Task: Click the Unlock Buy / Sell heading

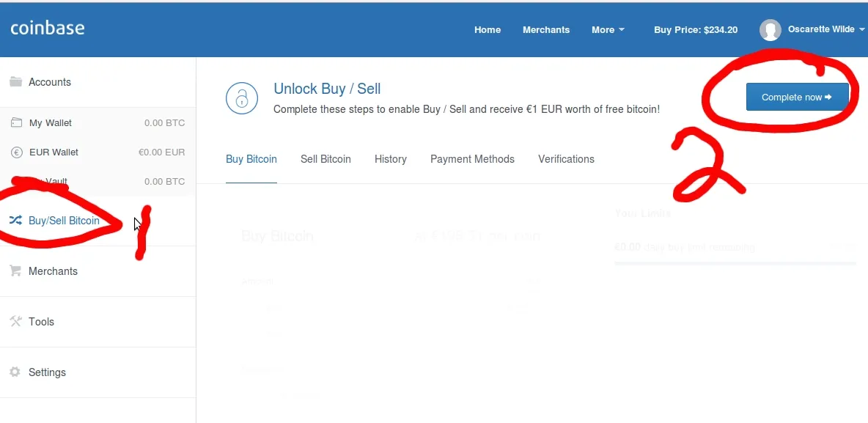Action: click(x=327, y=89)
